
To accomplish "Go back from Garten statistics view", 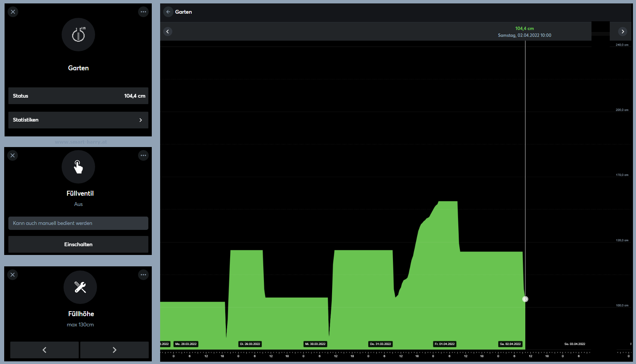I will point(168,12).
